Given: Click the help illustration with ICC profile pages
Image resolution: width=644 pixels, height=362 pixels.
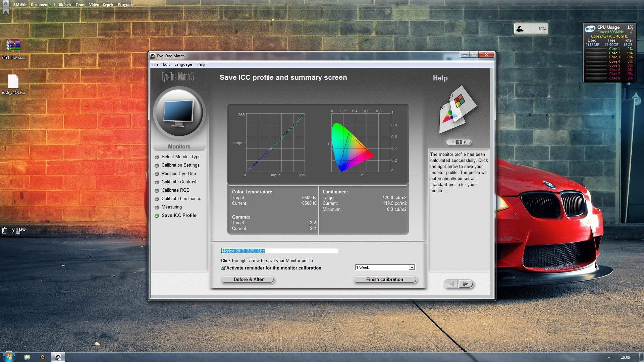Looking at the screenshot, I should point(458,110).
